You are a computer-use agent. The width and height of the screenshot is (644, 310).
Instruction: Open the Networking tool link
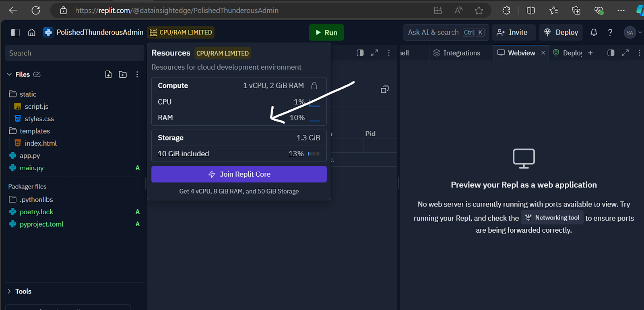click(x=552, y=217)
